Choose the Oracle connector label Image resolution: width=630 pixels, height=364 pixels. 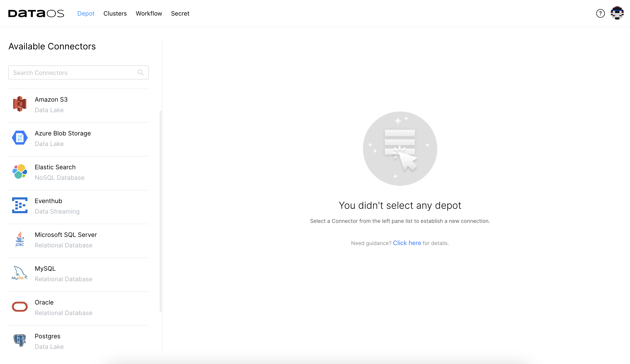44,302
